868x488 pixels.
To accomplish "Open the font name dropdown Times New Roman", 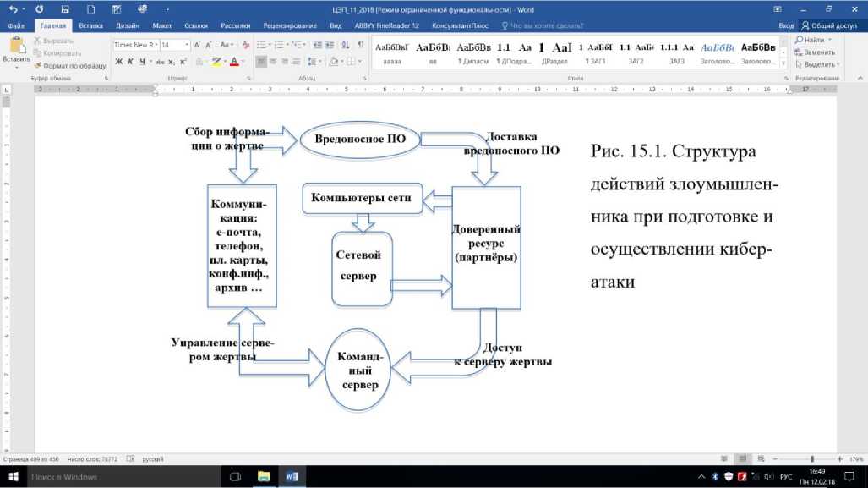I will click(x=156, y=45).
